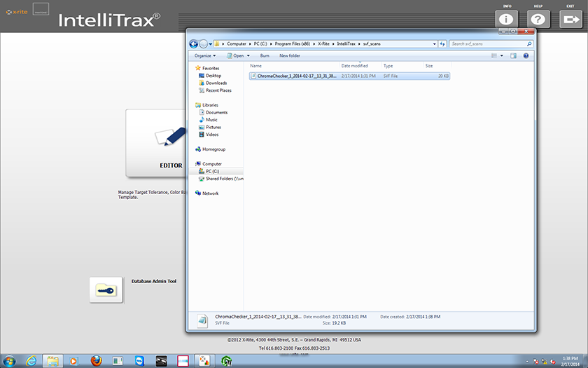The width and height of the screenshot is (588, 368).
Task: Refresh the svf_scans folder view
Action: coord(442,44)
